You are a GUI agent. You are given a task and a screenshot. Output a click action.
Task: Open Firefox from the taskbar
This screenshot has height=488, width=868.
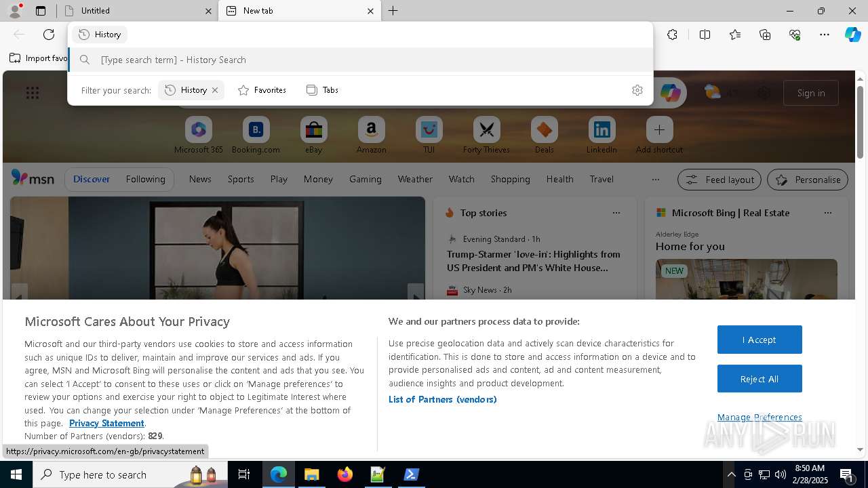coord(345,474)
